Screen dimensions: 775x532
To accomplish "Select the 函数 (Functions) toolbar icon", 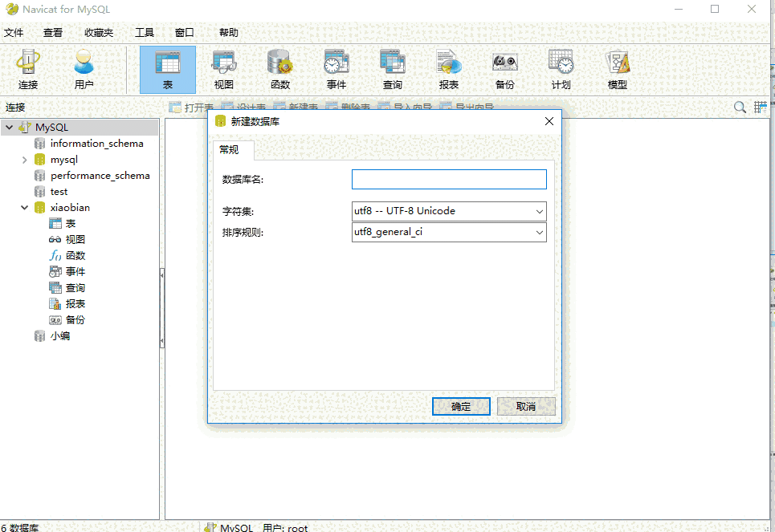I will click(279, 69).
